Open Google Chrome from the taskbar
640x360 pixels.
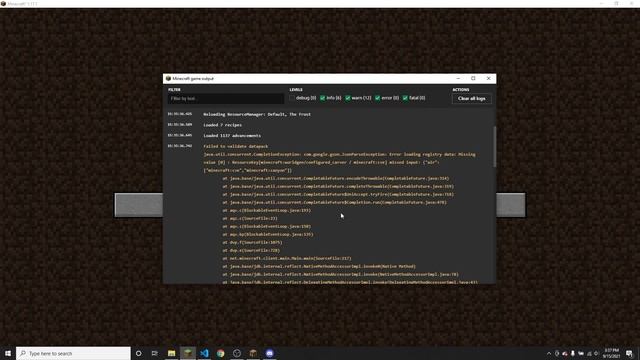pyautogui.click(x=220, y=353)
